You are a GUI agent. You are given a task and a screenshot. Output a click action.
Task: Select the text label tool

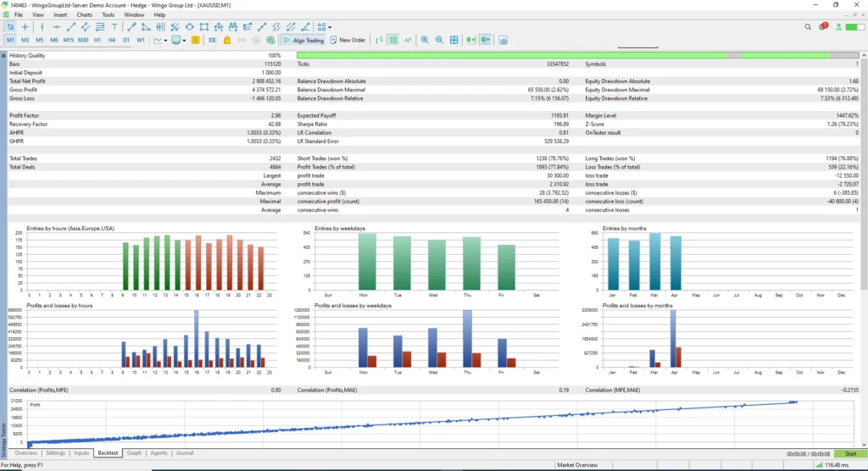pyautogui.click(x=114, y=26)
